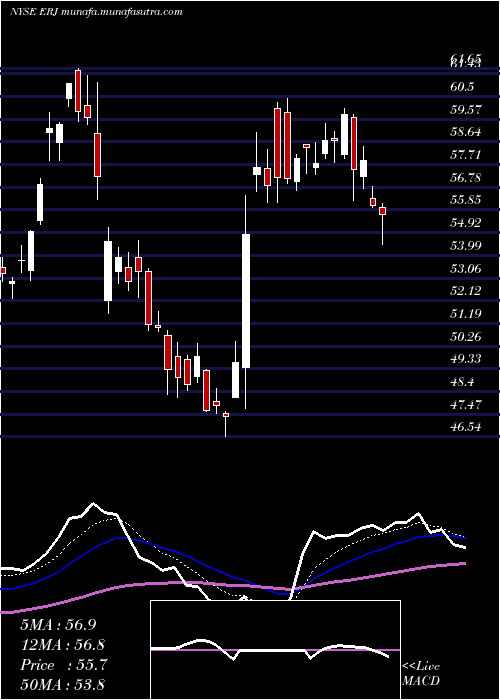Click the Live MACD label

tap(421, 674)
